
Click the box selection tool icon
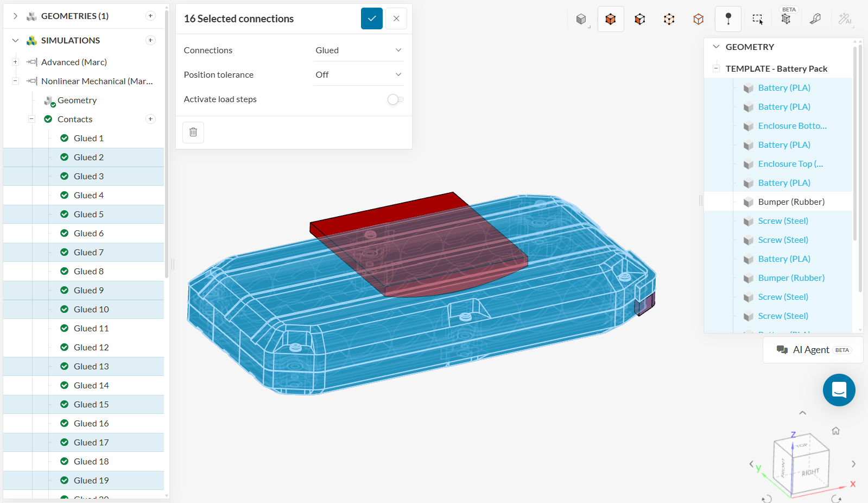(757, 19)
